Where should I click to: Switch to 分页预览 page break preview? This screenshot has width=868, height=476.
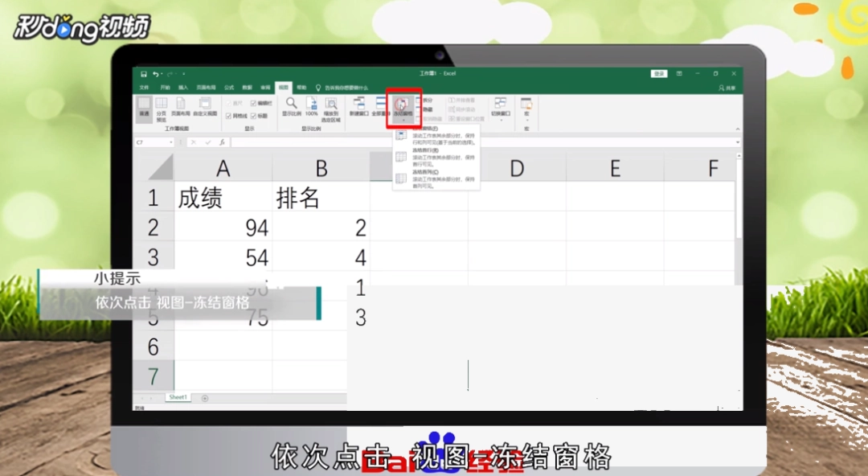161,109
